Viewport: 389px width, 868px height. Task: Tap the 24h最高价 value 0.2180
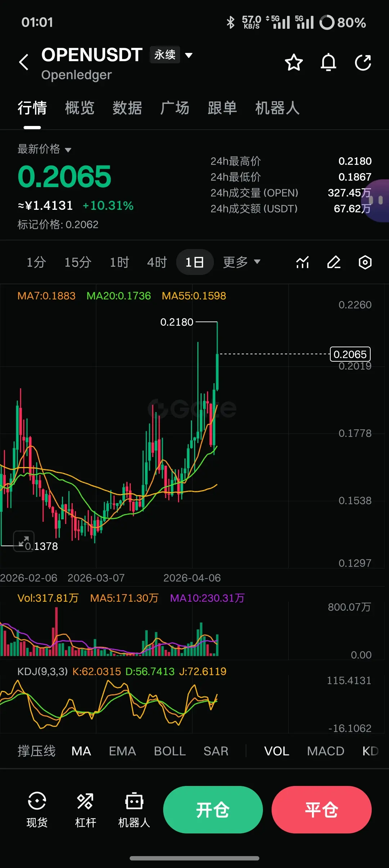point(355,161)
